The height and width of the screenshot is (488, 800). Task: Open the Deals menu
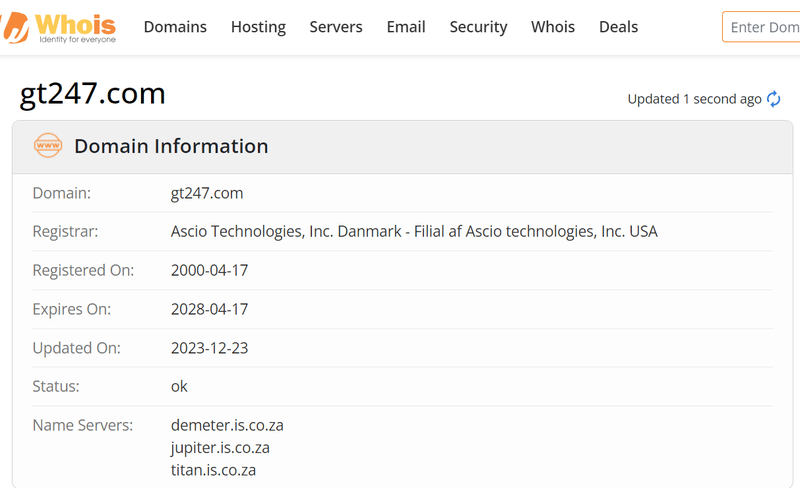coord(618,27)
